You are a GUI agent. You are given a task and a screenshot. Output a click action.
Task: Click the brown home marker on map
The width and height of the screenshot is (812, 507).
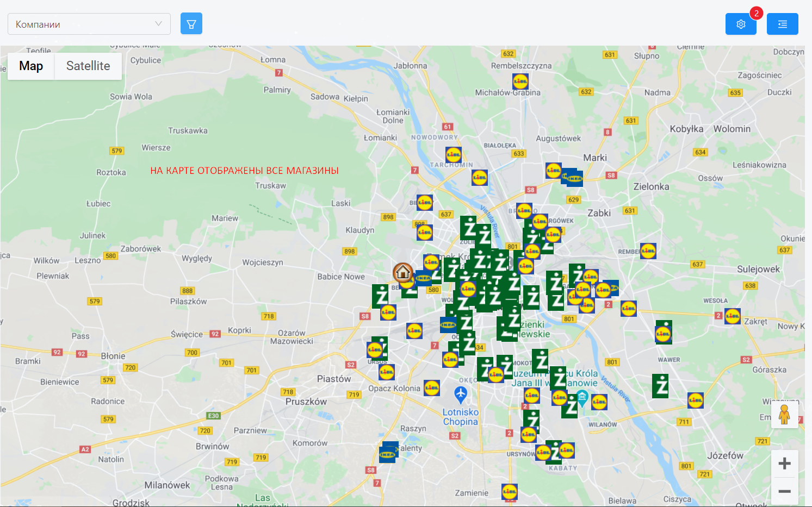tap(403, 272)
